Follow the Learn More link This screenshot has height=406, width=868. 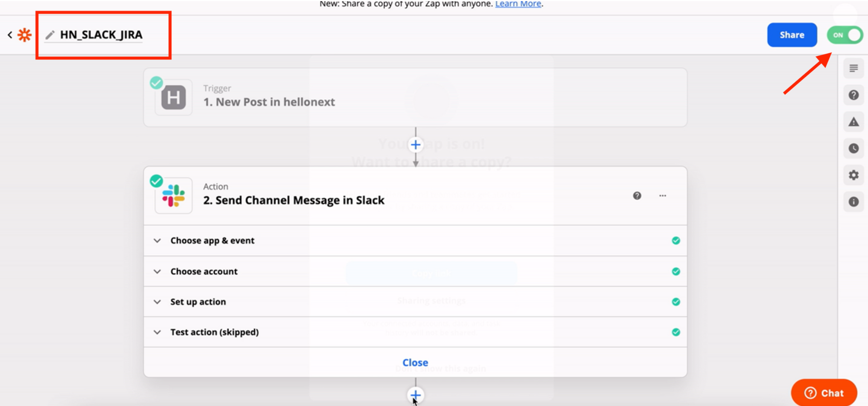518,4
